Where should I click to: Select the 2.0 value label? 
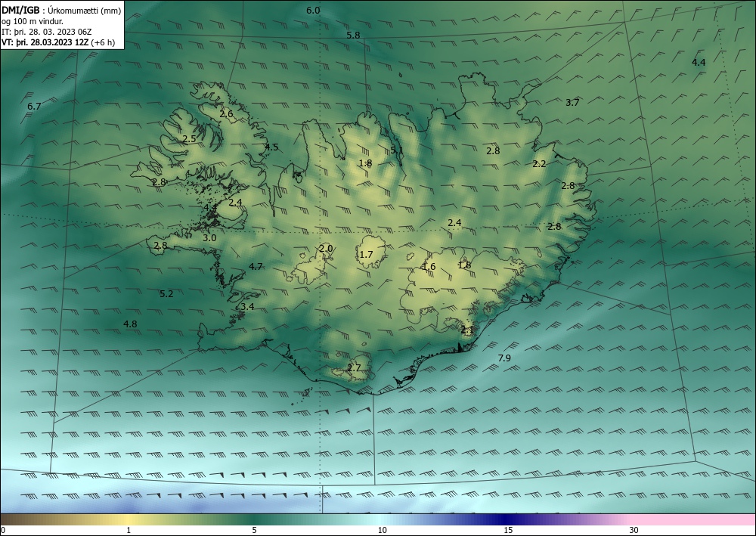326,248
